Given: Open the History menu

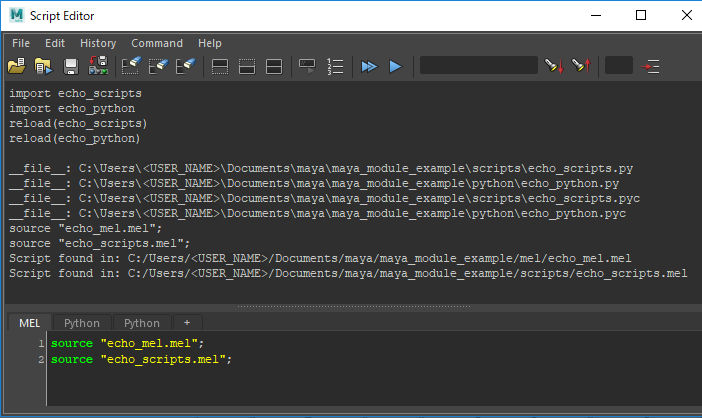Looking at the screenshot, I should point(98,43).
